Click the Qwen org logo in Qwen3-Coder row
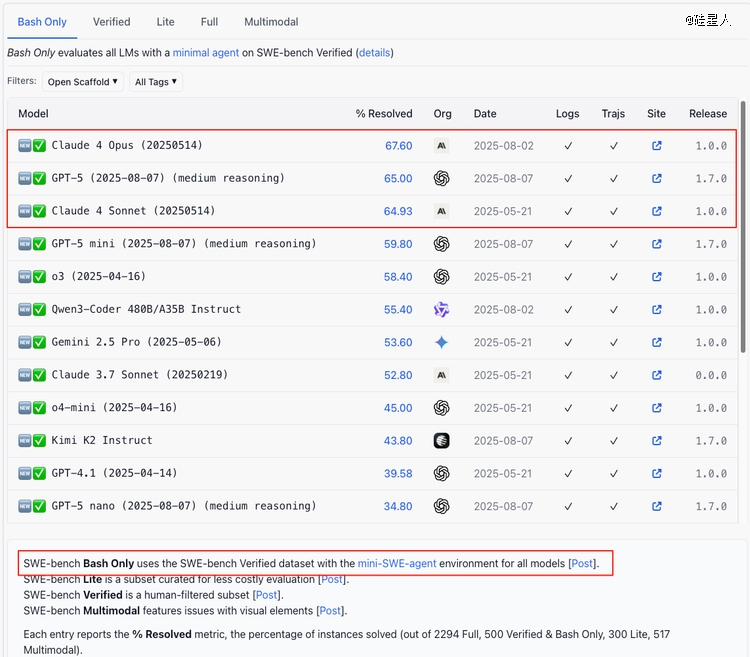 click(x=442, y=310)
